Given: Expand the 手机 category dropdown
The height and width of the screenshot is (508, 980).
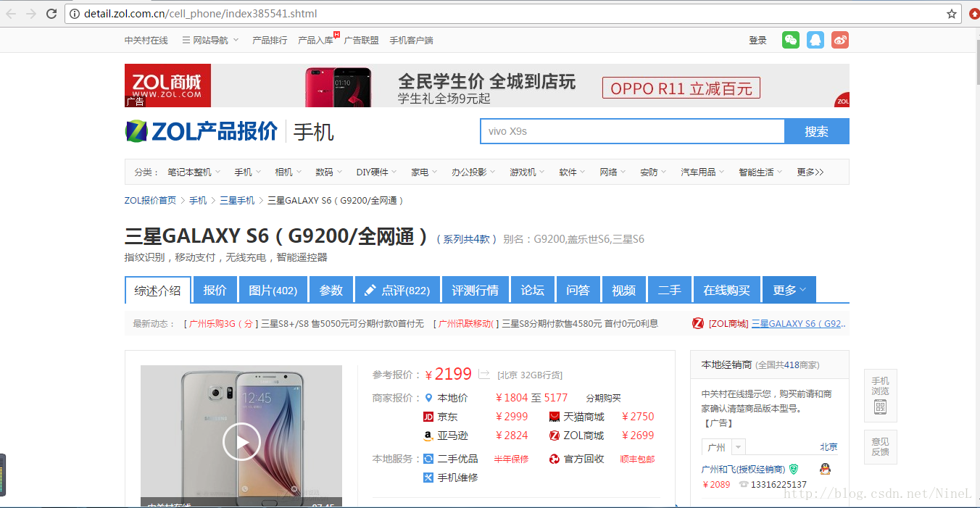Looking at the screenshot, I should click(247, 172).
